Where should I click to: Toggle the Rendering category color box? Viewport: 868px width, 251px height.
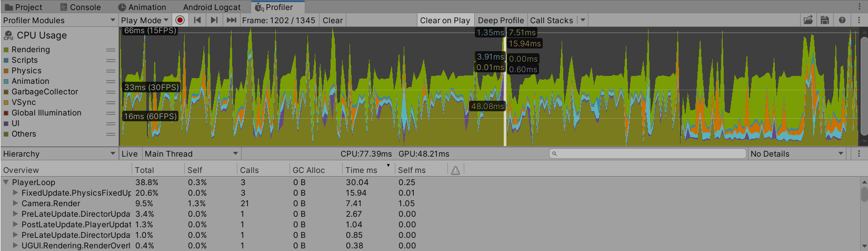click(6, 50)
